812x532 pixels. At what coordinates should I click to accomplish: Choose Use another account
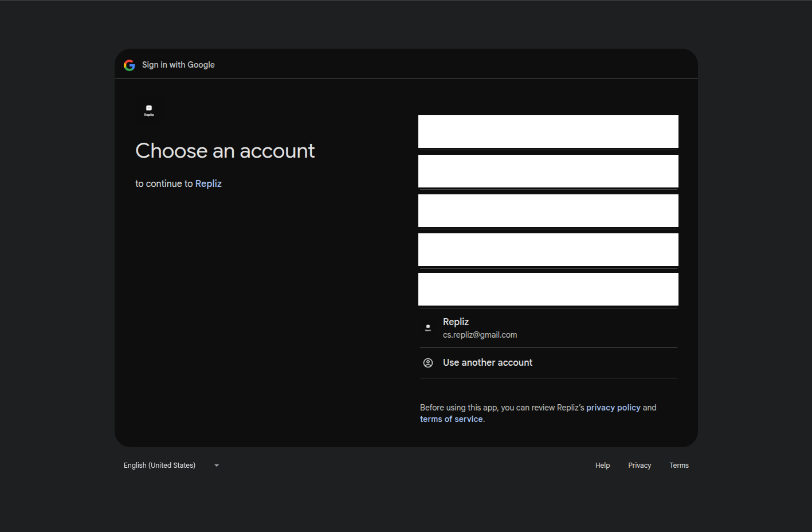point(487,363)
